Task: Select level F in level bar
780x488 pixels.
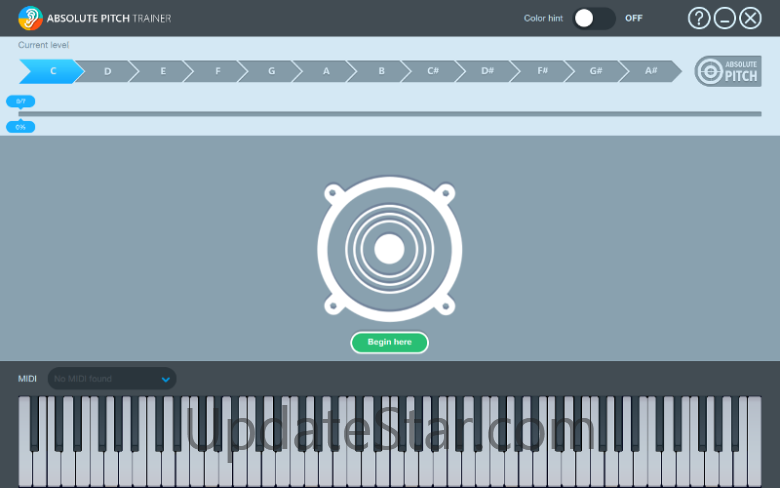Action: [217, 71]
